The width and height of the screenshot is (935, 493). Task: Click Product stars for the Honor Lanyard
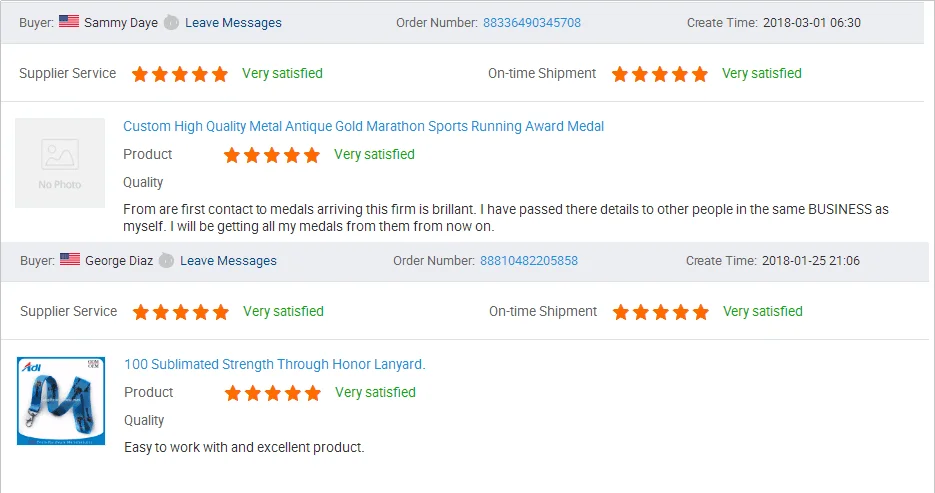click(273, 393)
